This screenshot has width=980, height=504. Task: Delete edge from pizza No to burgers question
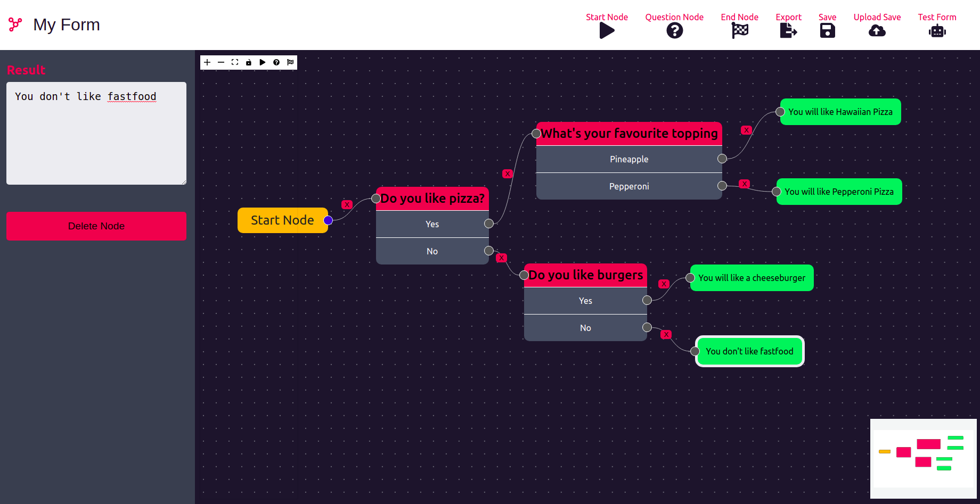click(x=501, y=258)
